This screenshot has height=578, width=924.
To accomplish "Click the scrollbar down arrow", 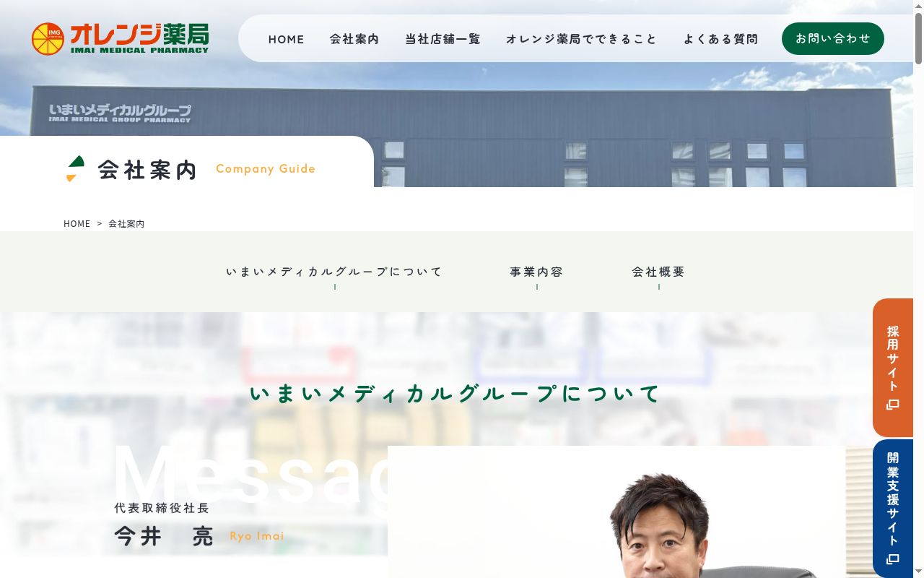I will pyautogui.click(x=918, y=572).
